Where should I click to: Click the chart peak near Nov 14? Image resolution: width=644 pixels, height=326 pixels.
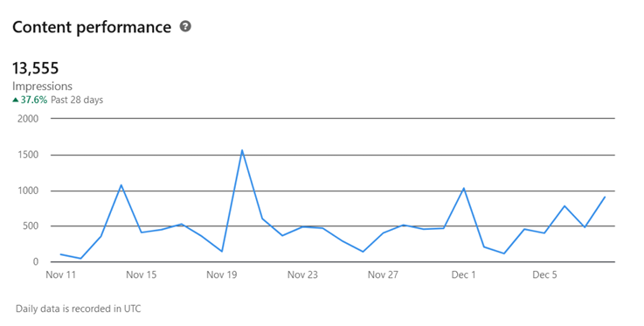point(121,185)
